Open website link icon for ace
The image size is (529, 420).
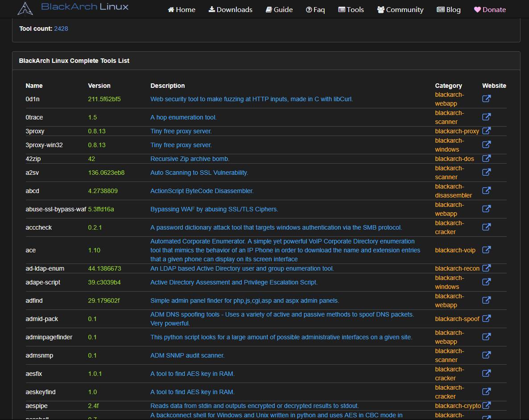point(486,250)
